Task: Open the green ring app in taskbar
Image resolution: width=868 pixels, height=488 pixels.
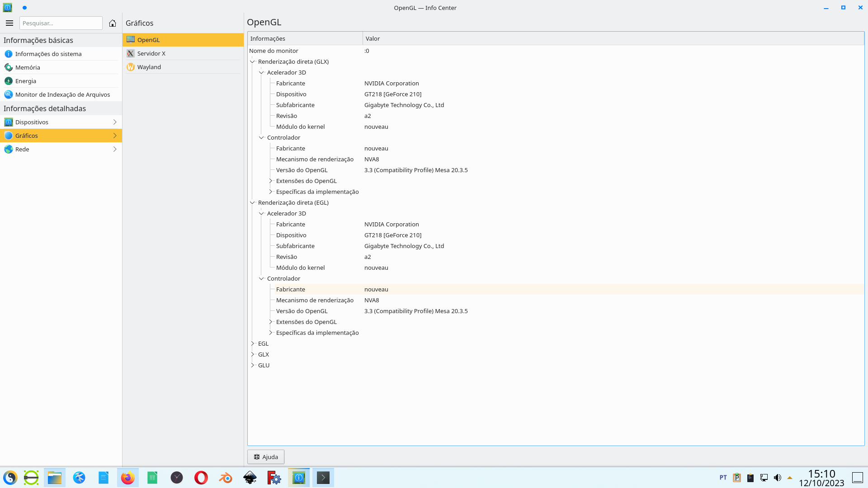Action: tap(31, 478)
